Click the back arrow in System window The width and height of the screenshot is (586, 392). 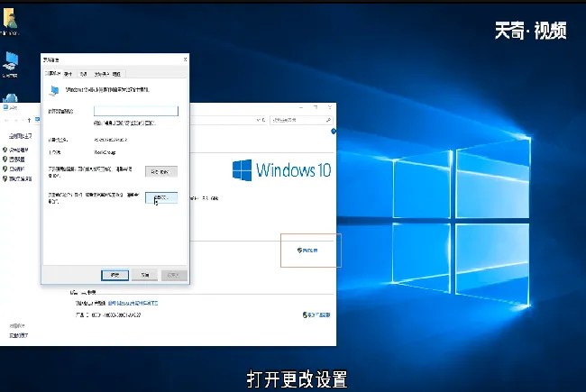[6, 121]
